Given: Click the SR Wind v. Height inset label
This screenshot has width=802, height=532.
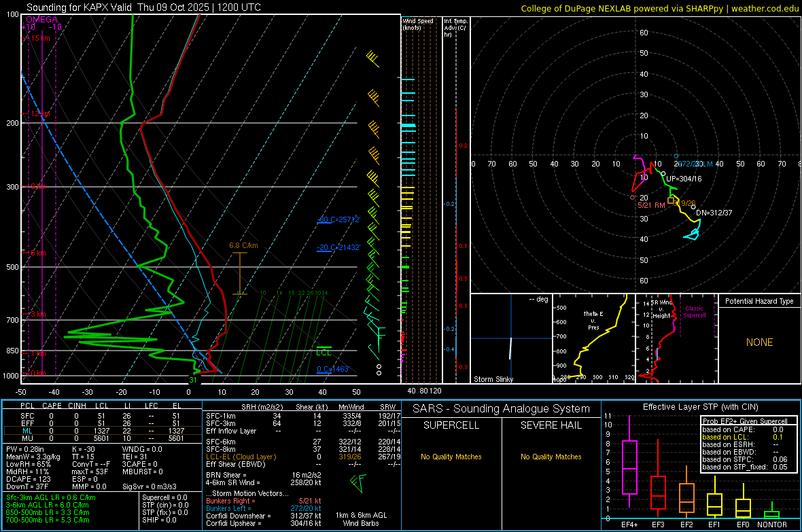Looking at the screenshot, I should click(661, 309).
